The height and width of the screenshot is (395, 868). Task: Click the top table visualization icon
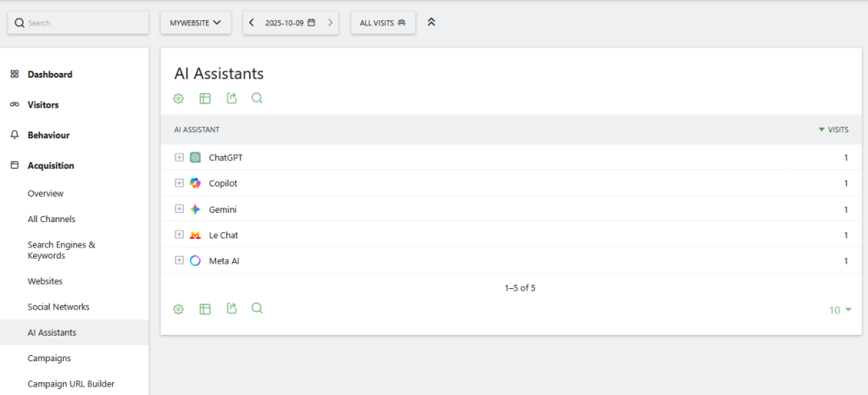[x=205, y=98]
